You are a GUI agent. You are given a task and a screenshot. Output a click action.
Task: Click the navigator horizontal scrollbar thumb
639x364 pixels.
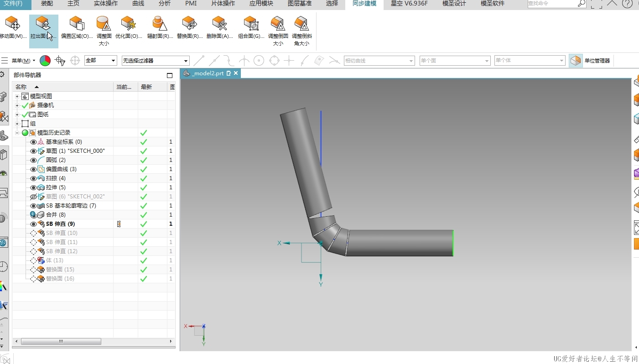pyautogui.click(x=61, y=341)
